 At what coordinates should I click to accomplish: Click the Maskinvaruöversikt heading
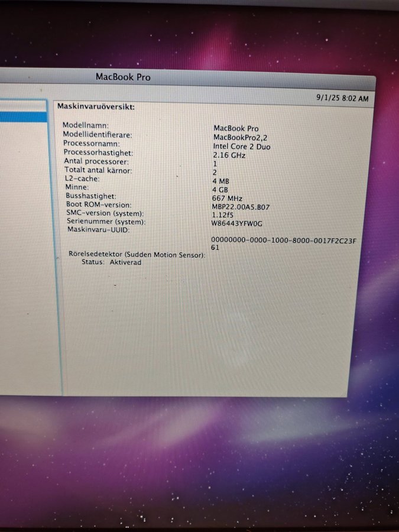(96, 106)
